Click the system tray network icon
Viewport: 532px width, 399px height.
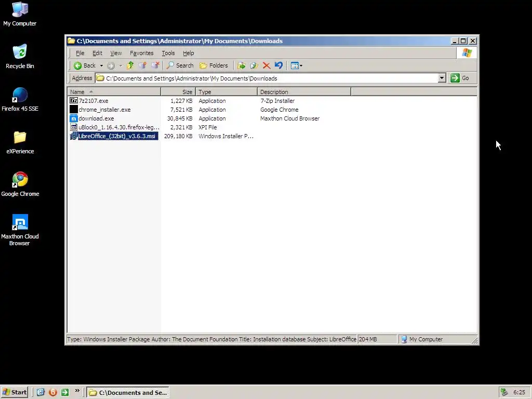click(x=504, y=392)
